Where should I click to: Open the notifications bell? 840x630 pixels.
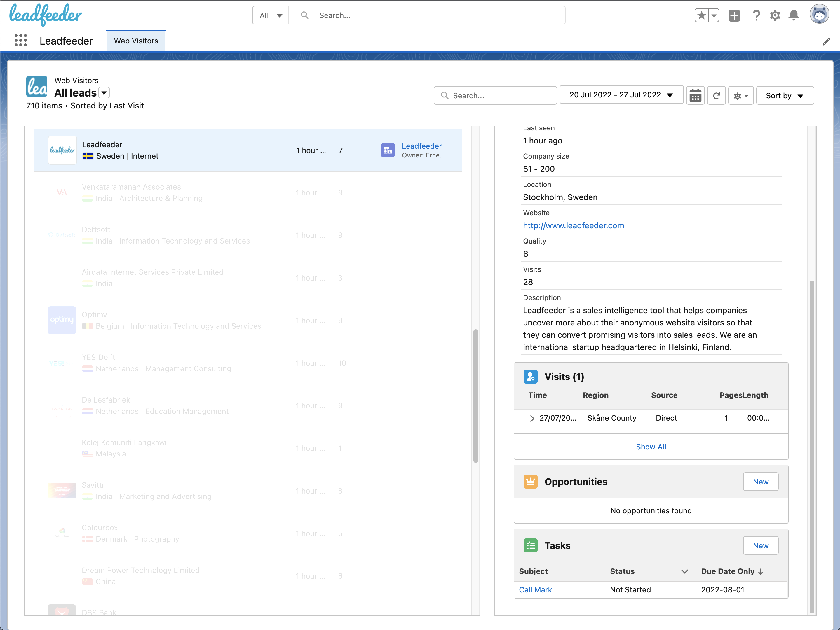tap(794, 15)
